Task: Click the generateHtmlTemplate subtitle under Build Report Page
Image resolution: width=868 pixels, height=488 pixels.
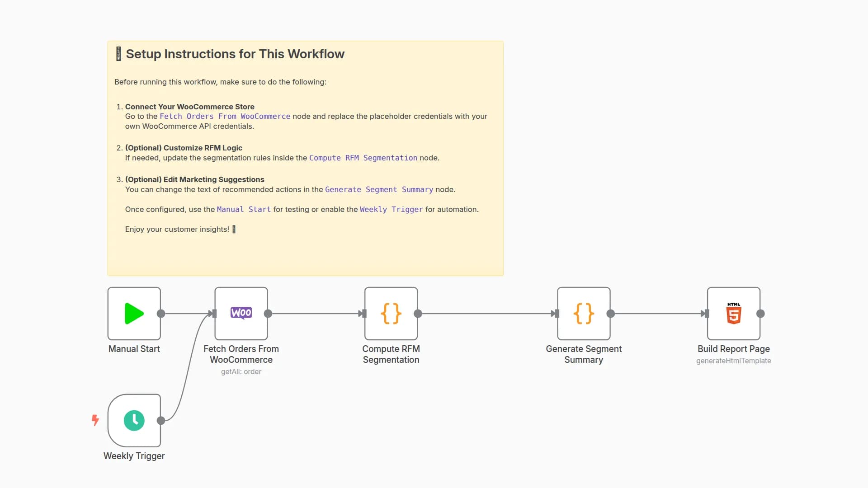Action: coord(733,361)
